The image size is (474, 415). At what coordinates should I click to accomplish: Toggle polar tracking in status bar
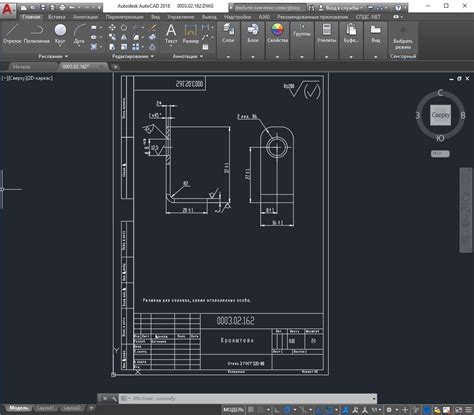[x=287, y=410]
